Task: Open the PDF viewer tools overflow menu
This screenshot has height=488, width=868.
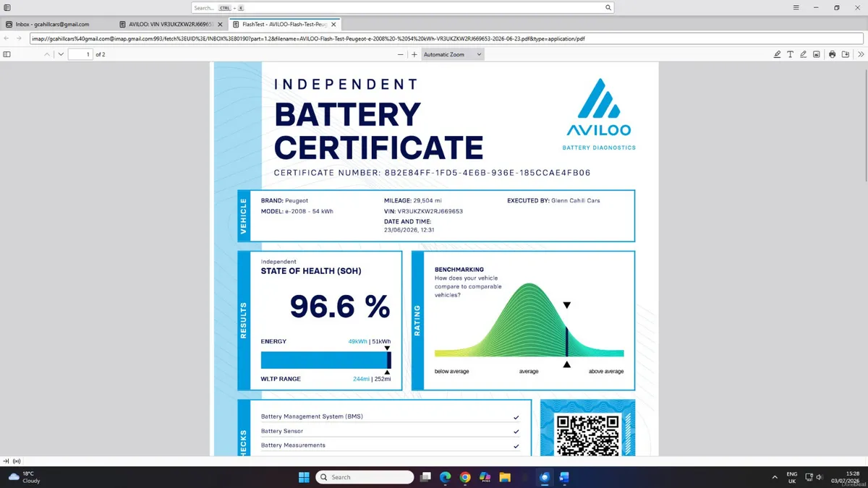Action: (x=860, y=54)
